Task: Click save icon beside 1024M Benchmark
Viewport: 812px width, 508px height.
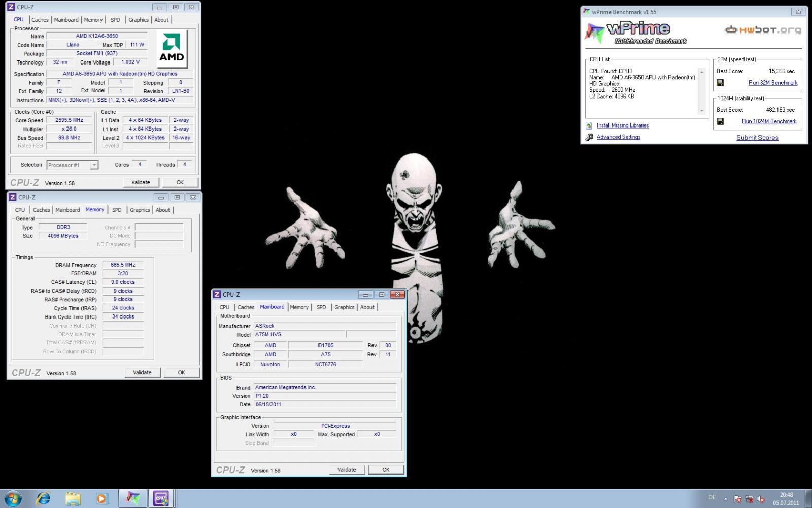Action: [720, 121]
